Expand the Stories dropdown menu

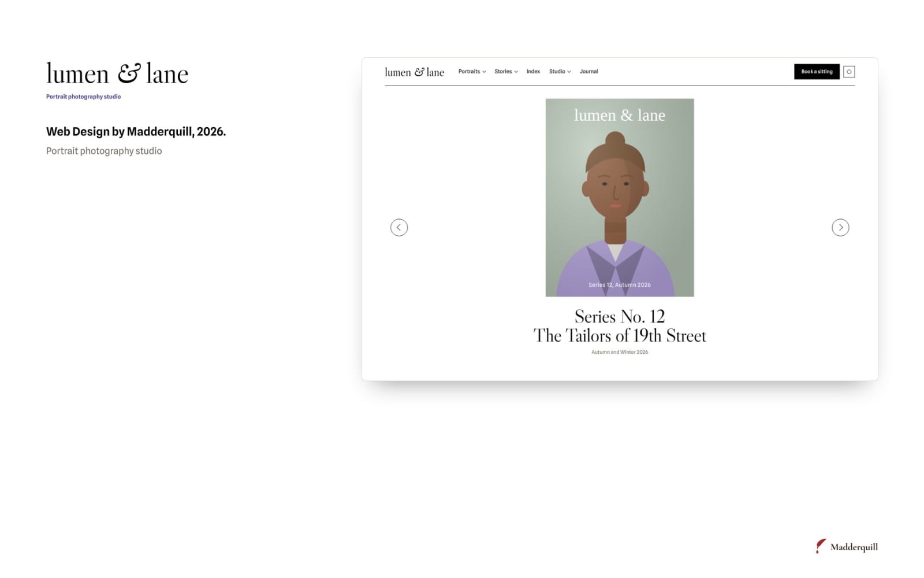tap(506, 72)
